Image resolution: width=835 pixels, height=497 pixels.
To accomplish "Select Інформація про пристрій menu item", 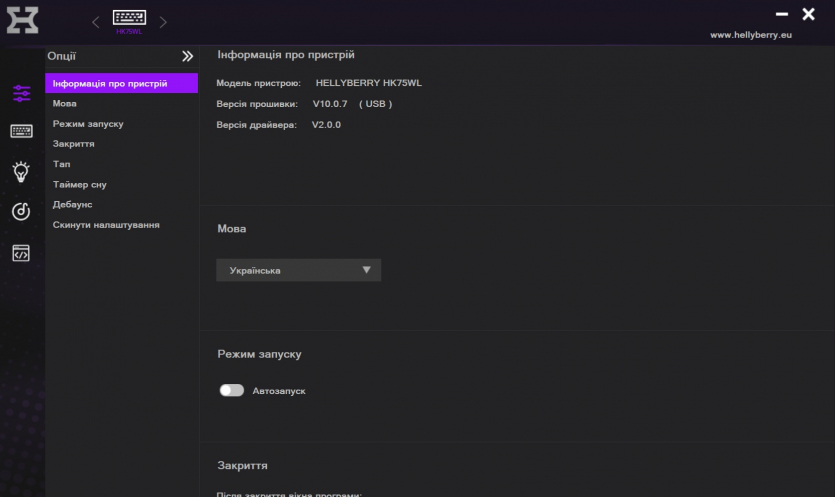I will (x=110, y=83).
